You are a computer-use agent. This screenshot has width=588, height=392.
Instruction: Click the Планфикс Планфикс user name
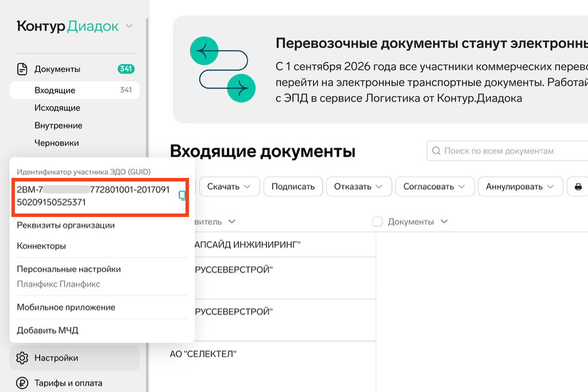[59, 284]
